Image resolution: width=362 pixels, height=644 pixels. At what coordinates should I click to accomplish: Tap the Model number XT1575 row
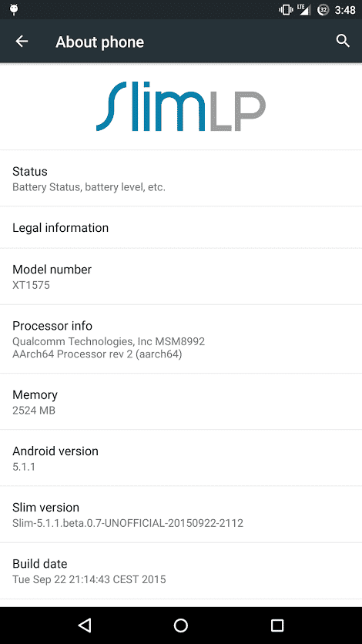pyautogui.click(x=181, y=277)
